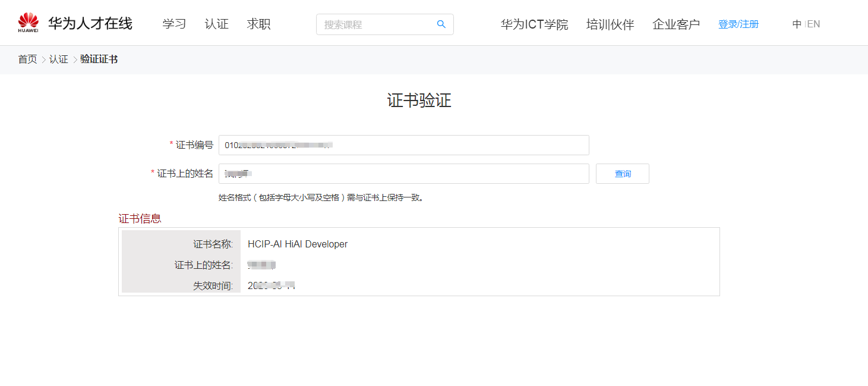Click the 搜索课程 search box
The width and height of the screenshot is (868, 386).
(x=374, y=24)
